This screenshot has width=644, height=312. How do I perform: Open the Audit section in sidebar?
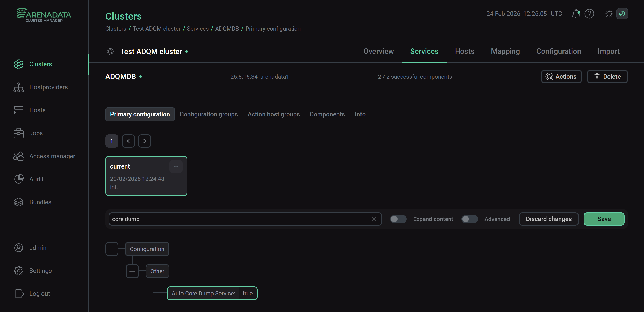37,179
